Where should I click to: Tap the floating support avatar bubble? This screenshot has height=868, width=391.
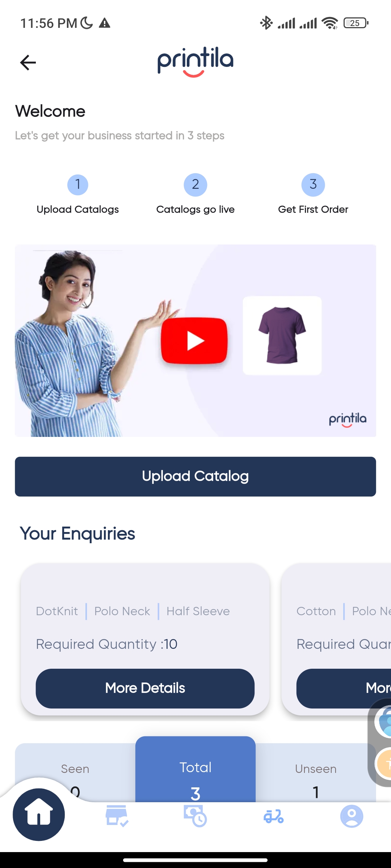[384, 722]
